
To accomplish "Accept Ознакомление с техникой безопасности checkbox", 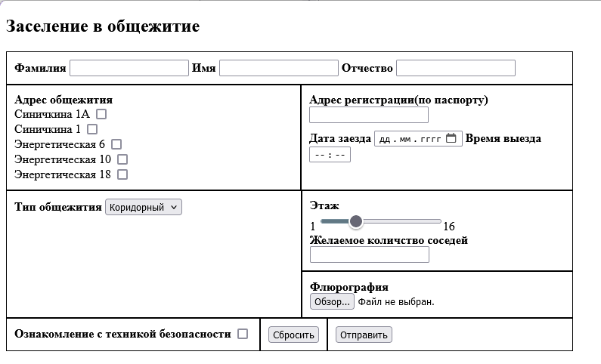I will (243, 334).
